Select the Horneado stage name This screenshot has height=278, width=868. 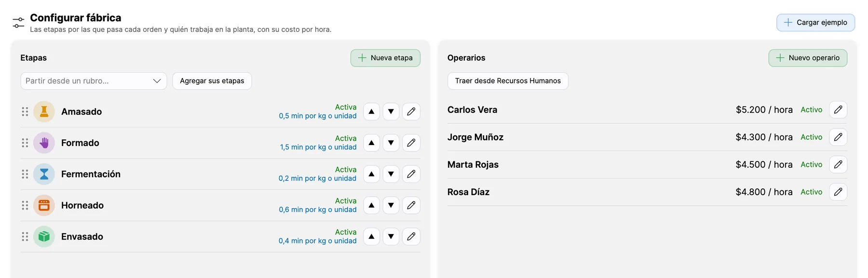[82, 206]
